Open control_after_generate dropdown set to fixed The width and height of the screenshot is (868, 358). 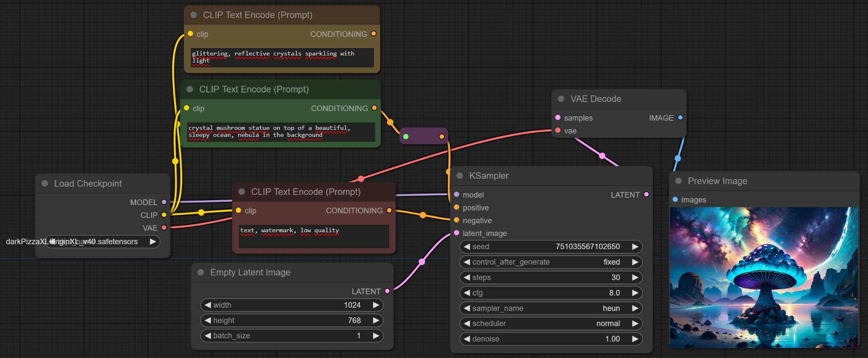pos(550,262)
